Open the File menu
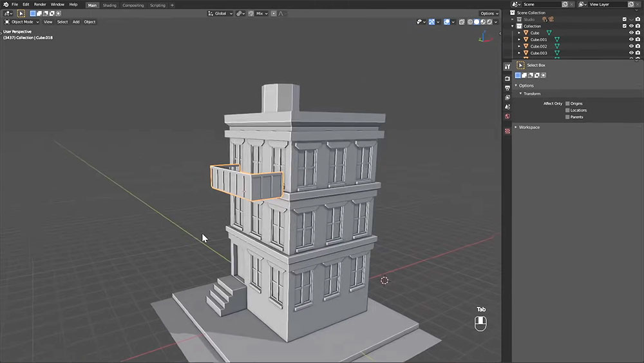The height and width of the screenshot is (363, 644). (x=15, y=5)
